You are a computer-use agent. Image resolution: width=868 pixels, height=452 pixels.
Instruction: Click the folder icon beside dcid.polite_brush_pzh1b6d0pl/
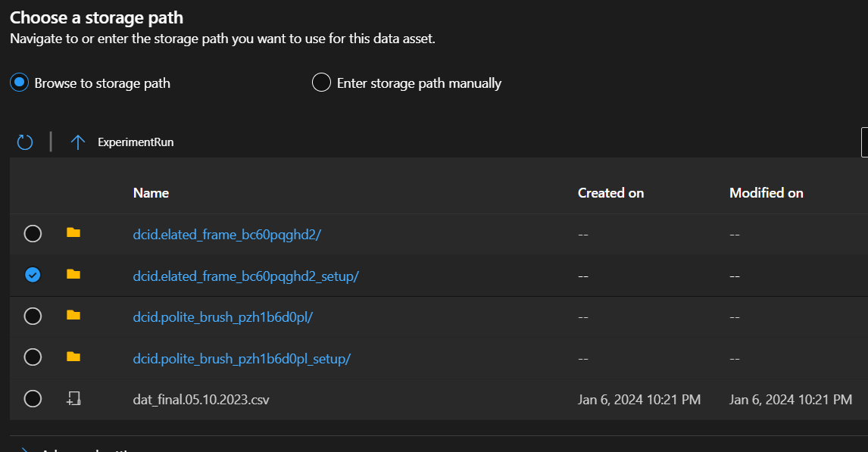pyautogui.click(x=73, y=316)
